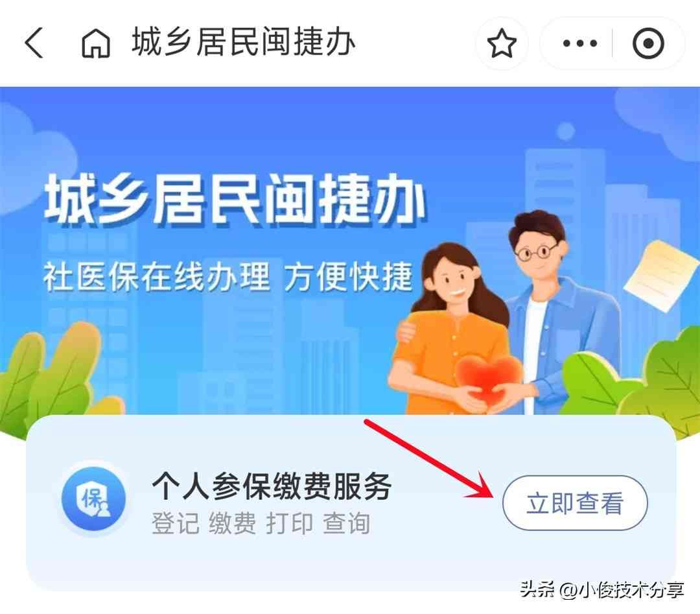The image size is (700, 614).
Task: Select the 缴费 label under the service title
Action: pyautogui.click(x=233, y=523)
